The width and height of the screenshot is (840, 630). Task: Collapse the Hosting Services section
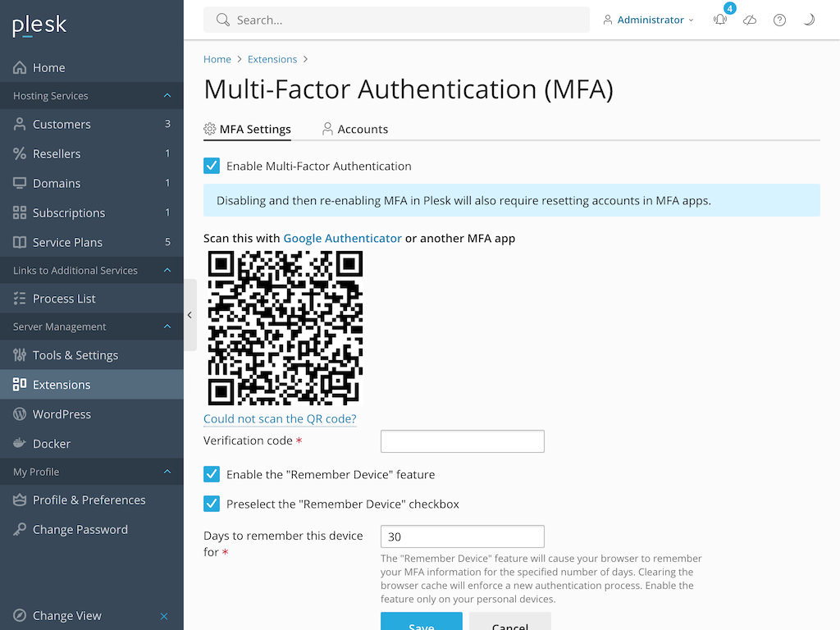coord(167,96)
